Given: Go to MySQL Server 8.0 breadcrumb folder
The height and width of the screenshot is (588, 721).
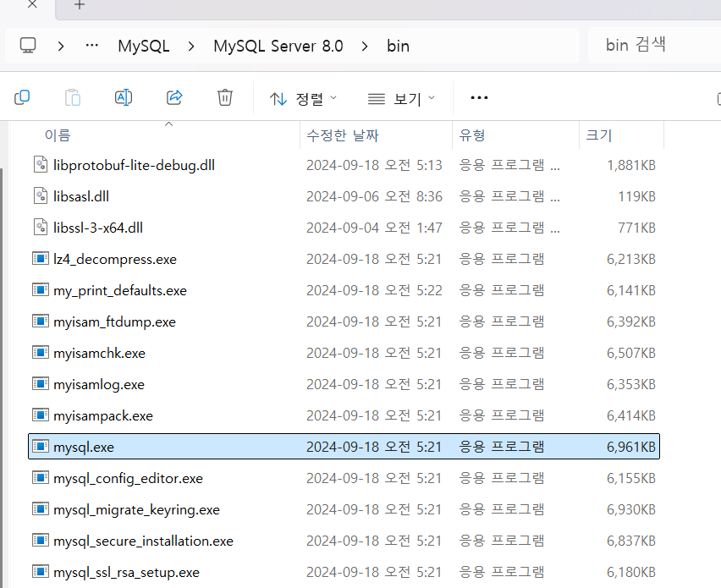Looking at the screenshot, I should tap(278, 46).
